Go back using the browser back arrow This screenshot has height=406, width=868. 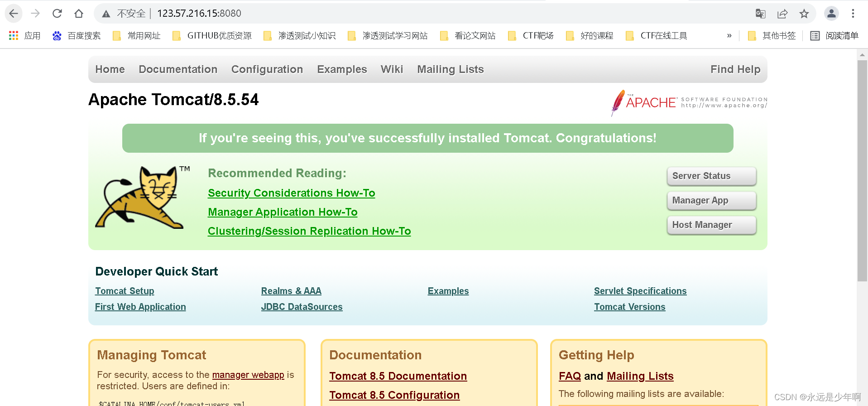coord(14,14)
